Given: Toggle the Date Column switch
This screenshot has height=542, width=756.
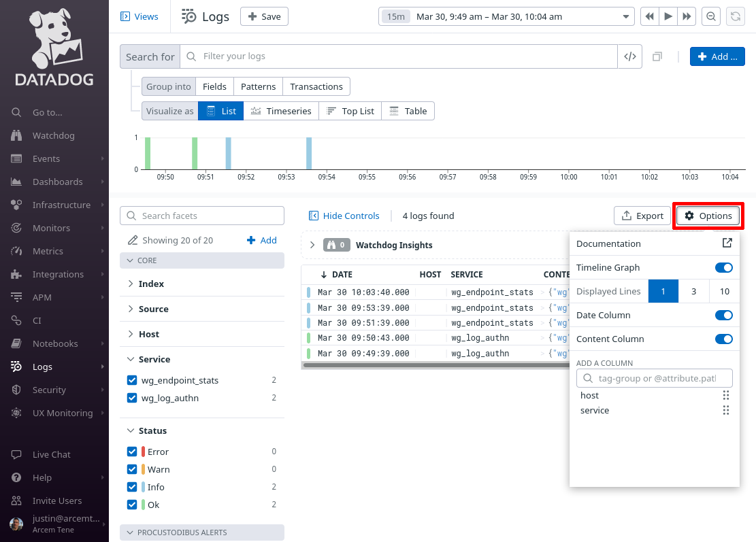Looking at the screenshot, I should coord(724,315).
